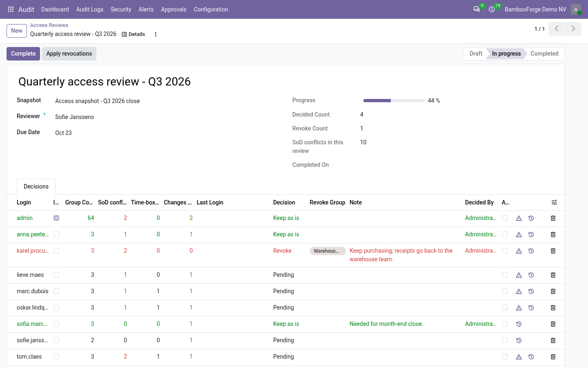Click the Due Date field Oct 23

[63, 133]
